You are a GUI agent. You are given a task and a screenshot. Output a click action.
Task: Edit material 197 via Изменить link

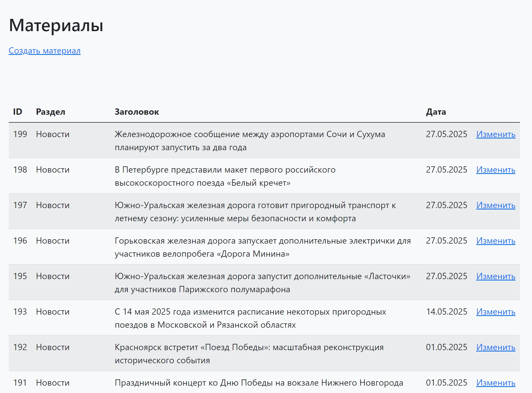(x=496, y=205)
